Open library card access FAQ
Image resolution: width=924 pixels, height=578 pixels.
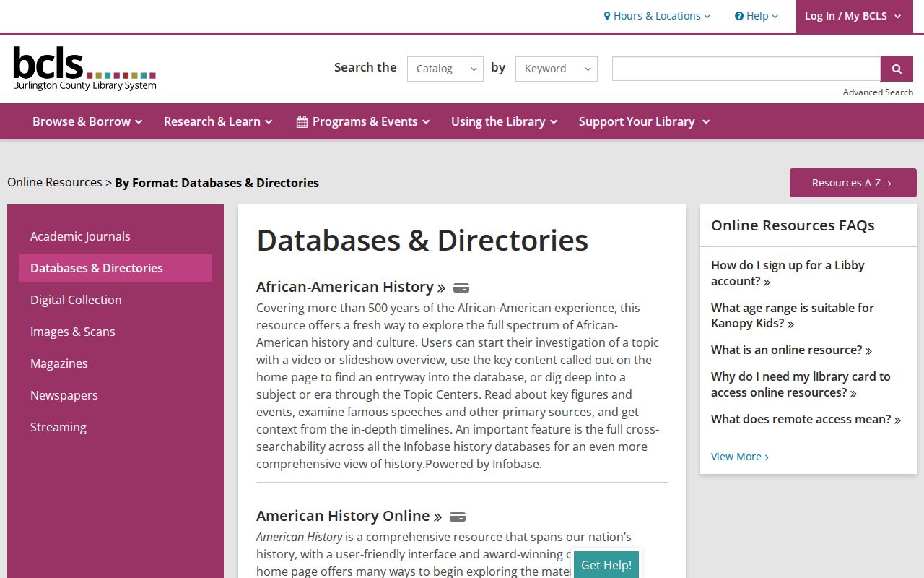coord(801,384)
